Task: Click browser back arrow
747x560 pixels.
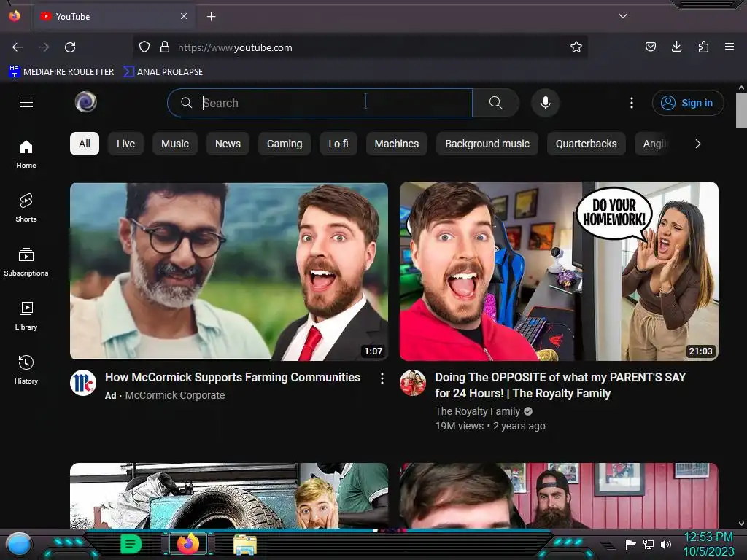Action: click(18, 47)
